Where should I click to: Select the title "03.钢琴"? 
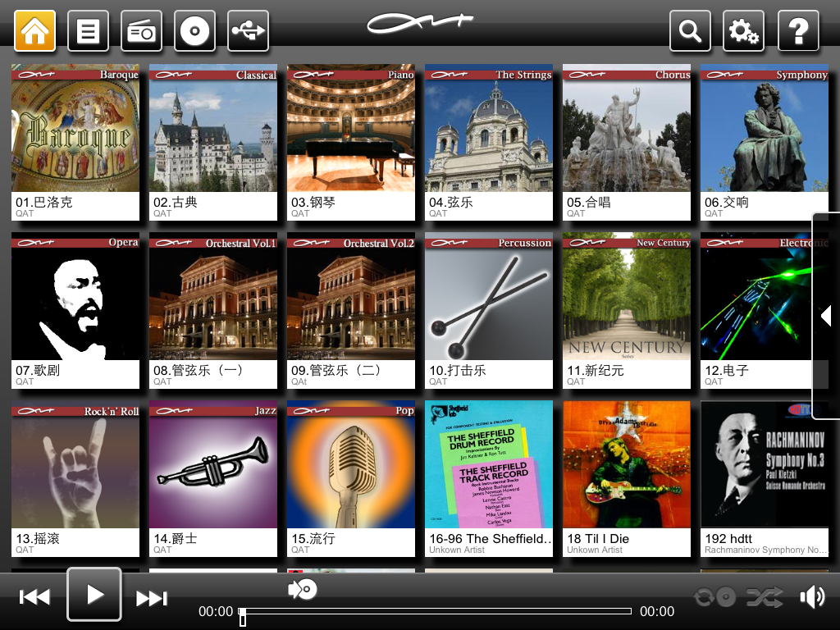[x=313, y=202]
